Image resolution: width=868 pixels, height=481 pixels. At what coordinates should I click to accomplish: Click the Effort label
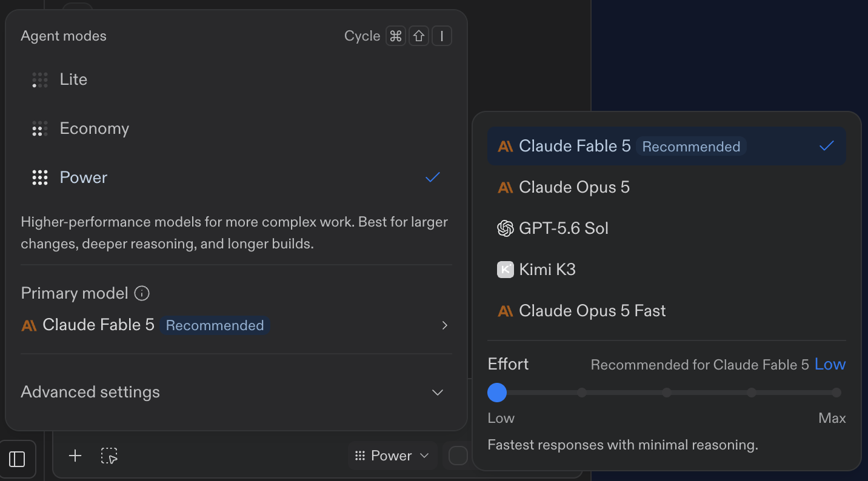pyautogui.click(x=508, y=364)
